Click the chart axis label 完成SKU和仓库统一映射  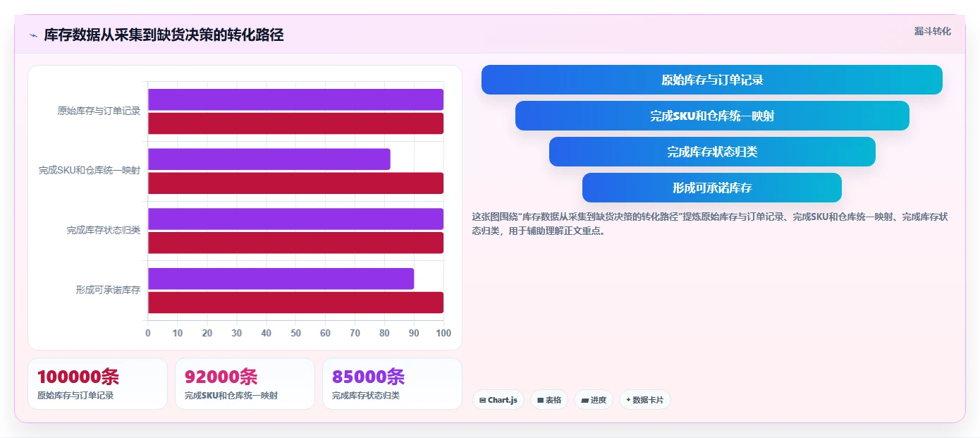click(90, 171)
